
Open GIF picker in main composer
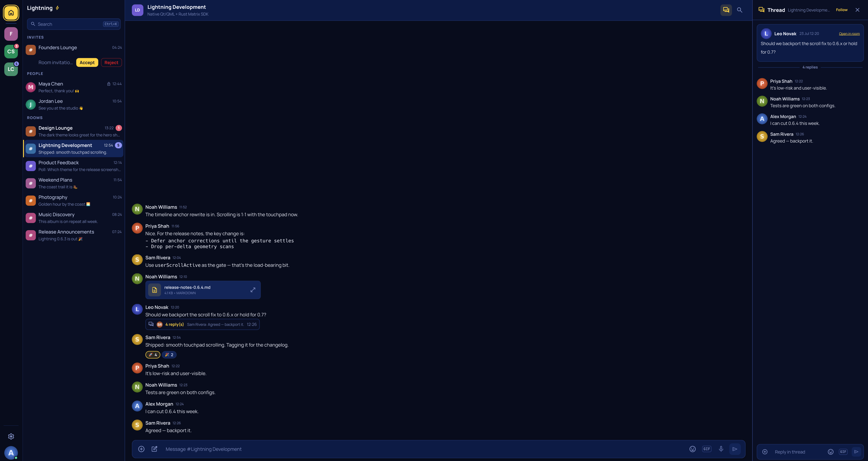coord(707,449)
